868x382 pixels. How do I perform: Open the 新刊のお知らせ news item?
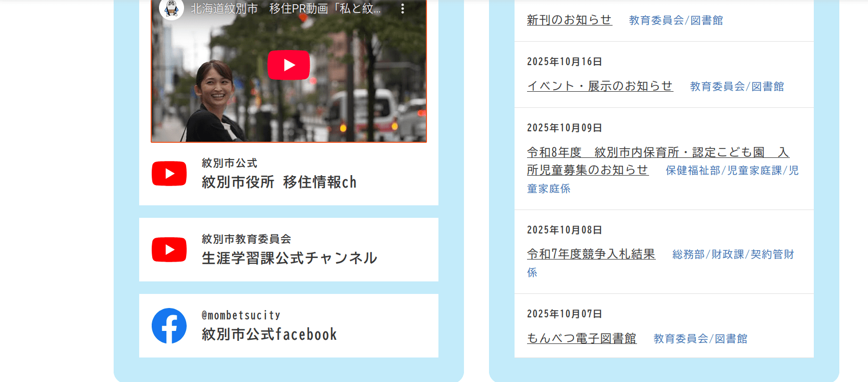[569, 20]
